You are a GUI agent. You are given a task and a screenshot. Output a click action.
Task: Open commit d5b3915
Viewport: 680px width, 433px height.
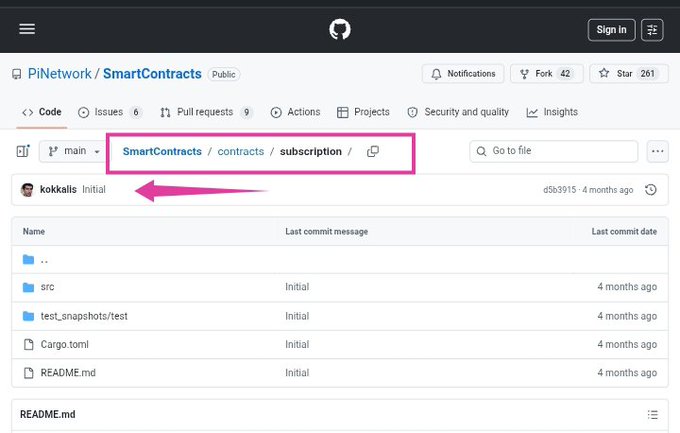559,190
